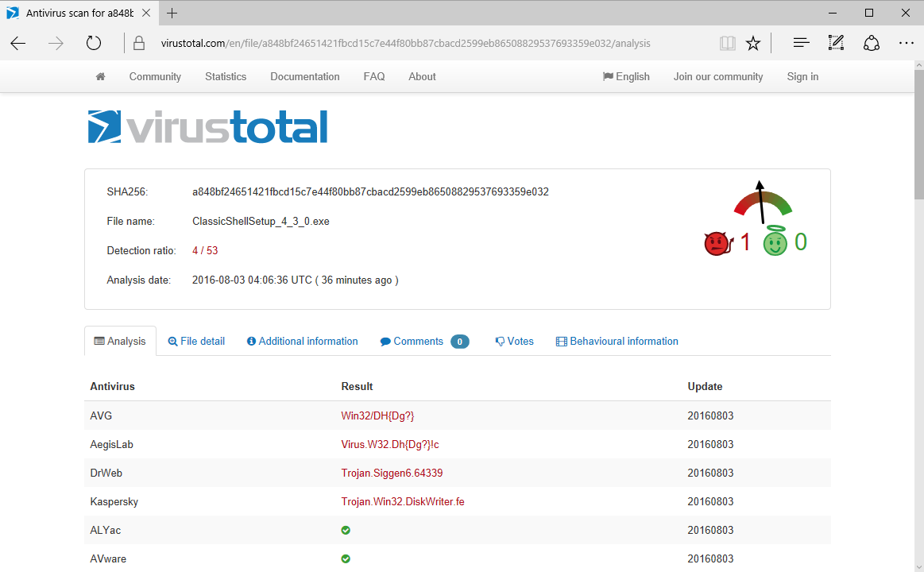Switch to the Additional information tab
924x572 pixels.
(302, 341)
